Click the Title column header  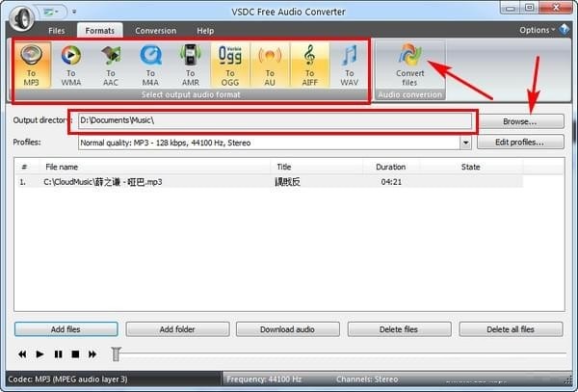(316, 167)
